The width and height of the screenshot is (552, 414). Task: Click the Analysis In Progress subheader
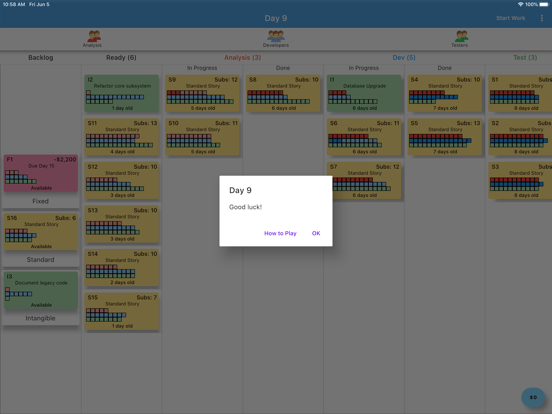pyautogui.click(x=202, y=68)
